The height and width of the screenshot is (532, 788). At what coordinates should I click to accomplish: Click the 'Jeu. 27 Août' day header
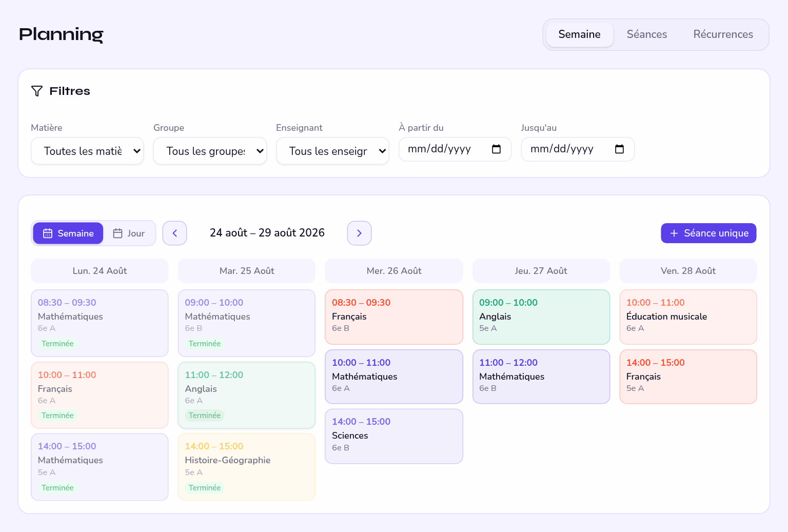pos(541,271)
